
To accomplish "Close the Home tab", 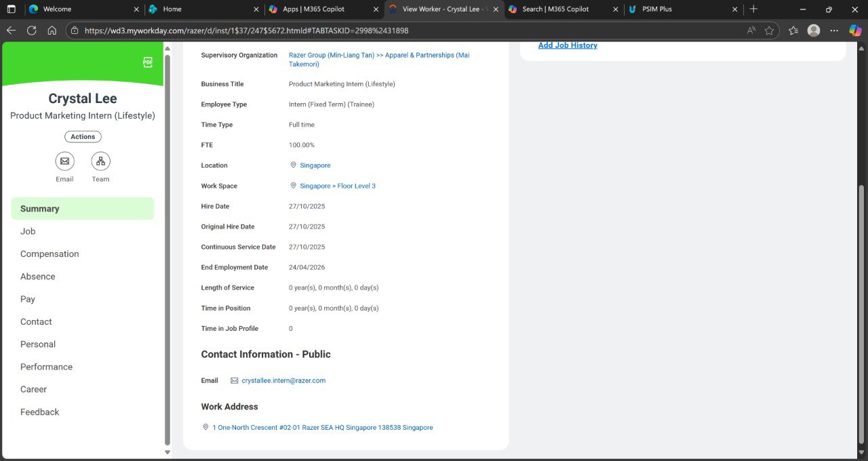I will click(x=256, y=9).
